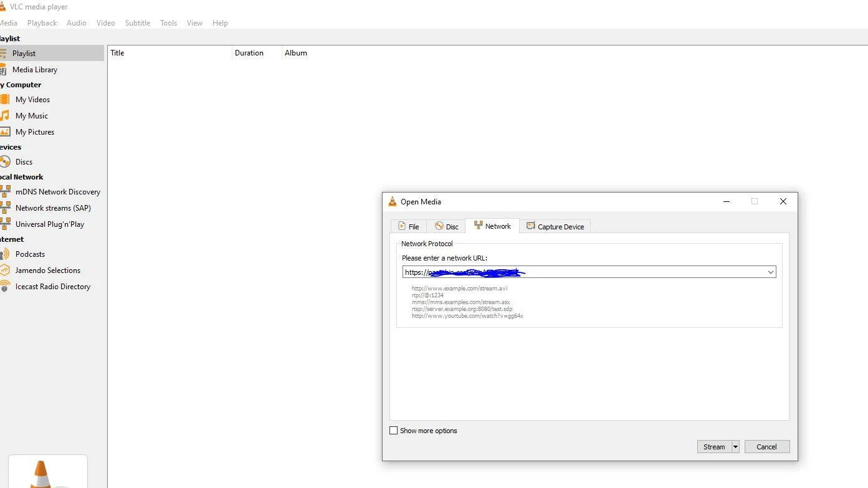868x488 pixels.
Task: Switch to the File tab
Action: [x=409, y=226]
